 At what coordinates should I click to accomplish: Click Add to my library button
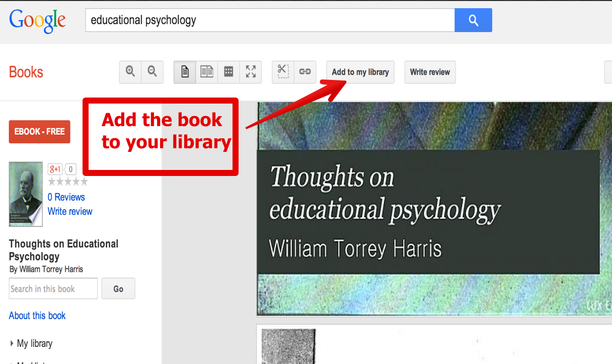point(360,72)
